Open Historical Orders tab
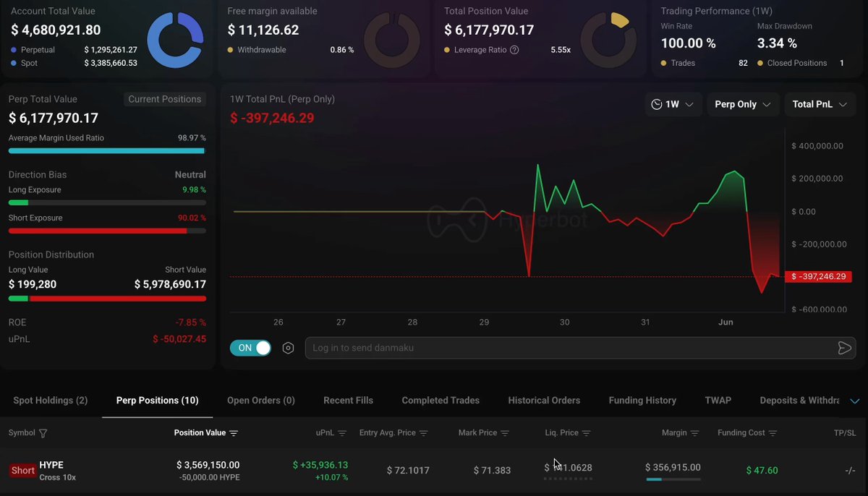 pos(544,401)
